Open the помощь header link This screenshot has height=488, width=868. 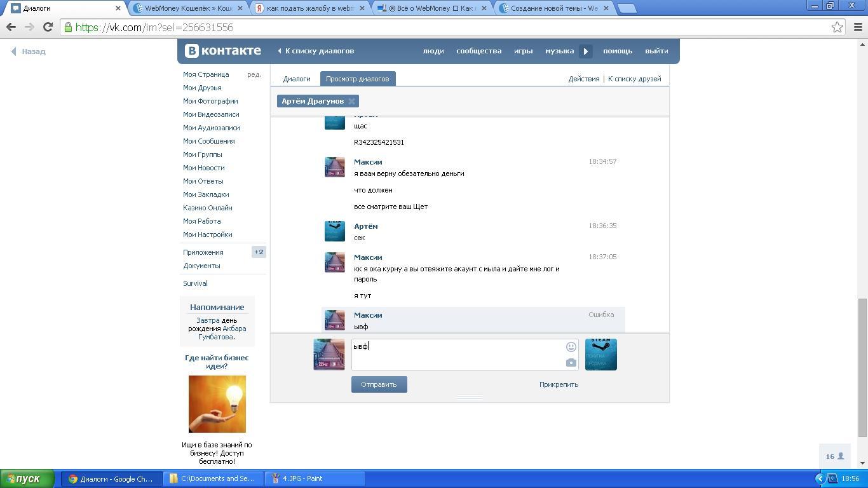(x=618, y=51)
